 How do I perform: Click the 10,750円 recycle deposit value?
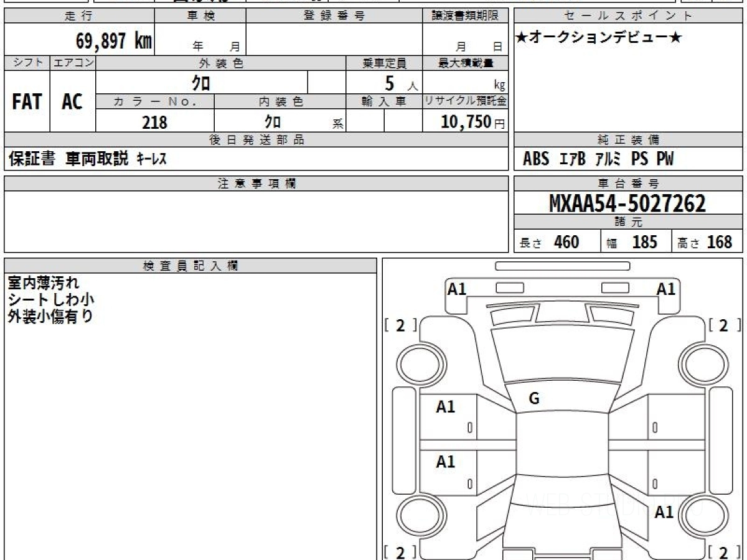pyautogui.click(x=473, y=122)
